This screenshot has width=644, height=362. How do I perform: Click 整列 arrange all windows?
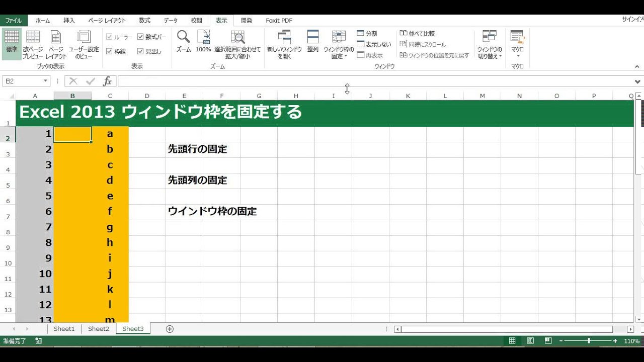[313, 41]
